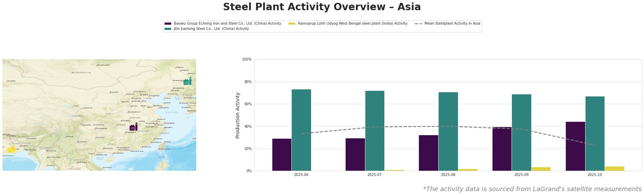Click the Baowu Group Echeng legend label
The image size is (644, 195).
pyautogui.click(x=227, y=24)
